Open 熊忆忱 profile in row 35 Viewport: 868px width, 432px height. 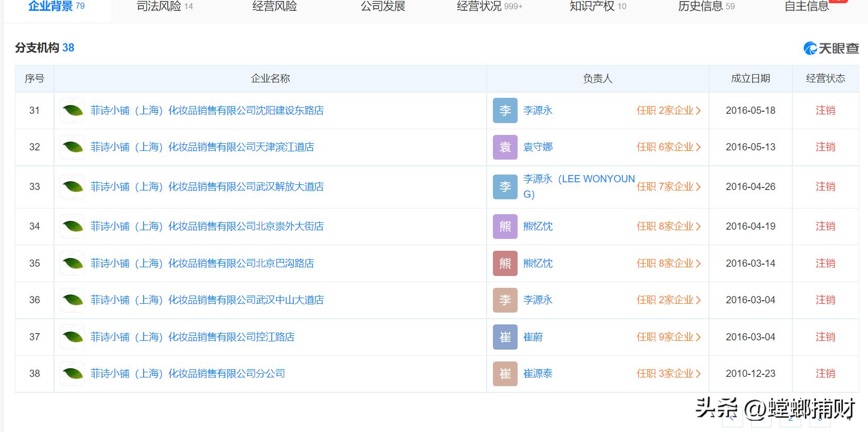tap(538, 264)
